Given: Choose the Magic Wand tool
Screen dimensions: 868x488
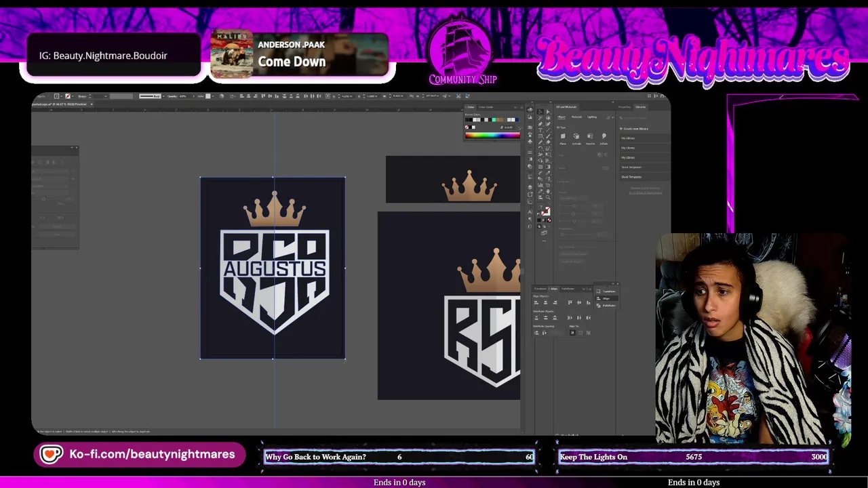Looking at the screenshot, I should [540, 117].
